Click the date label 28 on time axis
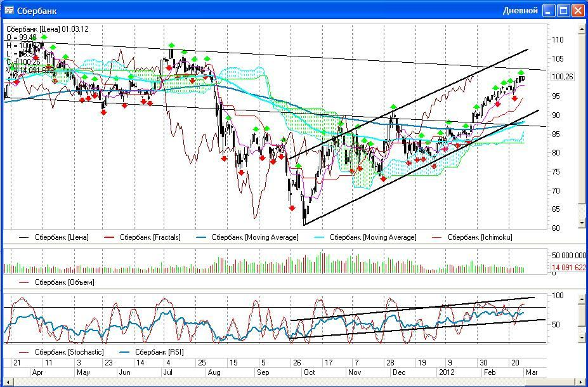This screenshot has width=588, height=387. (390, 363)
